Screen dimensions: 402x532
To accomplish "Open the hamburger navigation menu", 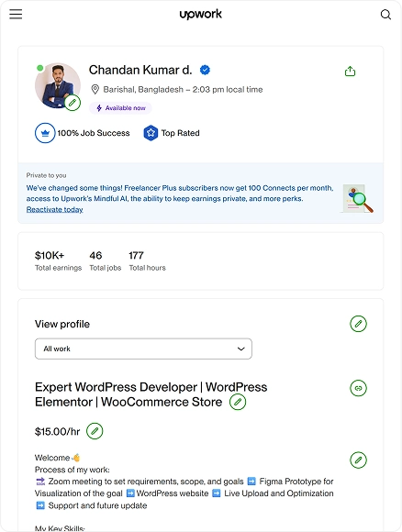I will (16, 15).
